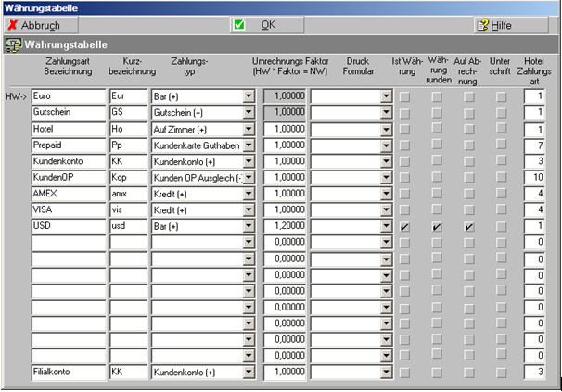Click the red X Abbruch icon
562x392 pixels.
tap(13, 25)
